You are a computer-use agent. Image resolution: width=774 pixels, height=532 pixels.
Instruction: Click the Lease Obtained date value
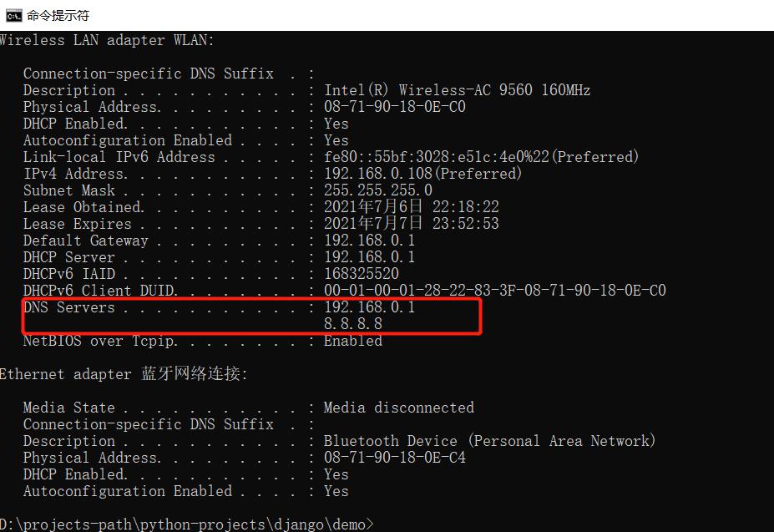pyautogui.click(x=411, y=207)
